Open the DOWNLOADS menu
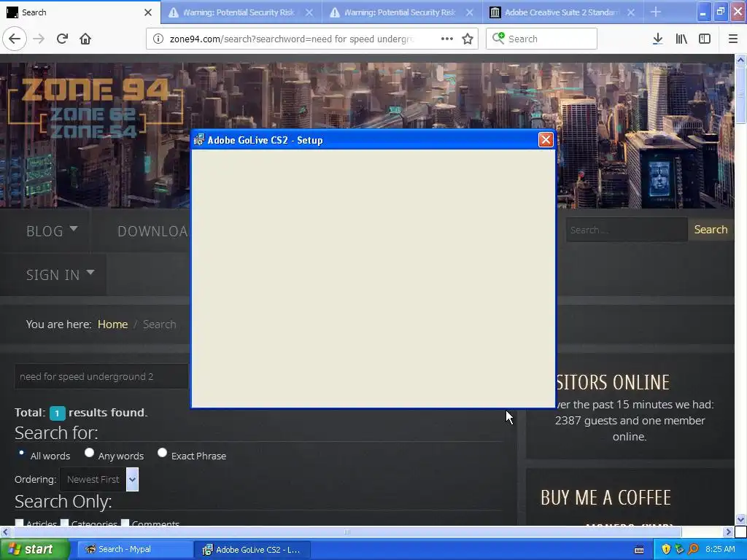 (x=152, y=231)
